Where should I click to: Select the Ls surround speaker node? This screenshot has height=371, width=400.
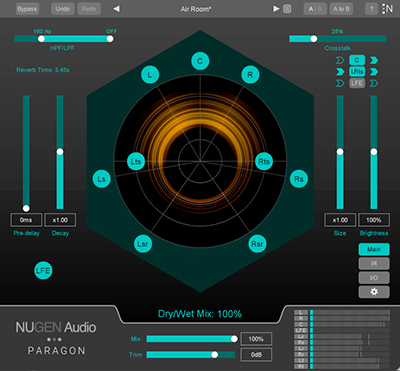click(x=102, y=179)
